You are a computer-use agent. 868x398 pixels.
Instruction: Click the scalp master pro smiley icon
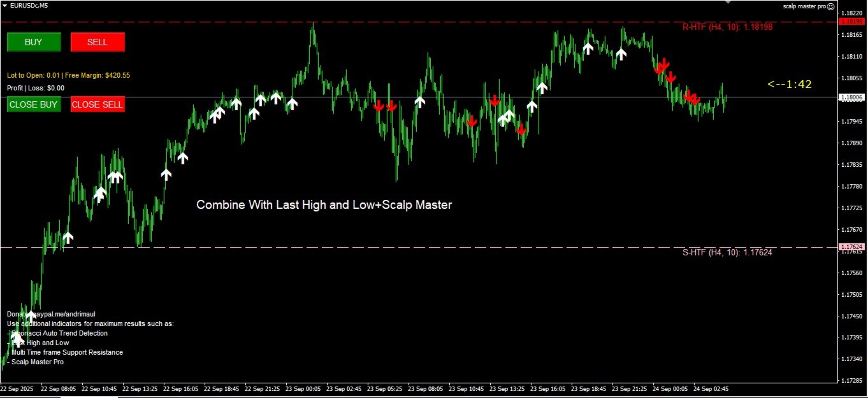[830, 6]
